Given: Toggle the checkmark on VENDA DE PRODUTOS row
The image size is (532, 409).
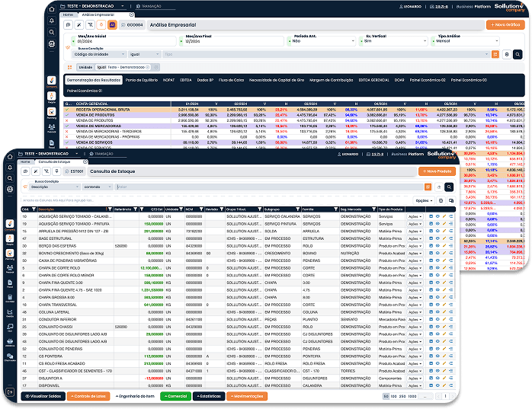Looking at the screenshot, I should (x=67, y=114).
